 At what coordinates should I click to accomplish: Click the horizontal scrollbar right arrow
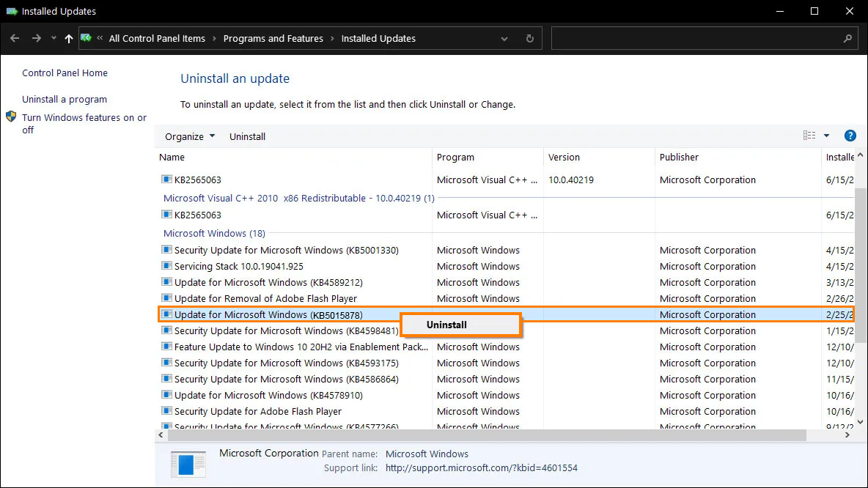(x=847, y=435)
